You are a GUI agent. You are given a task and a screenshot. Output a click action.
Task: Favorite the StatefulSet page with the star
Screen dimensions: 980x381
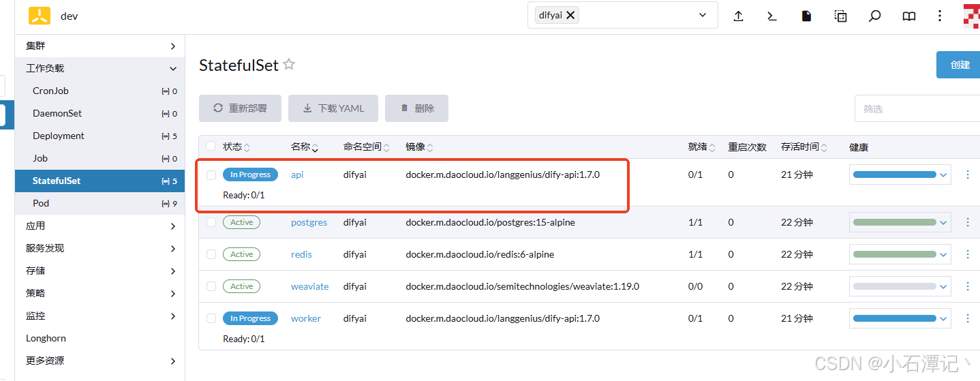(289, 65)
